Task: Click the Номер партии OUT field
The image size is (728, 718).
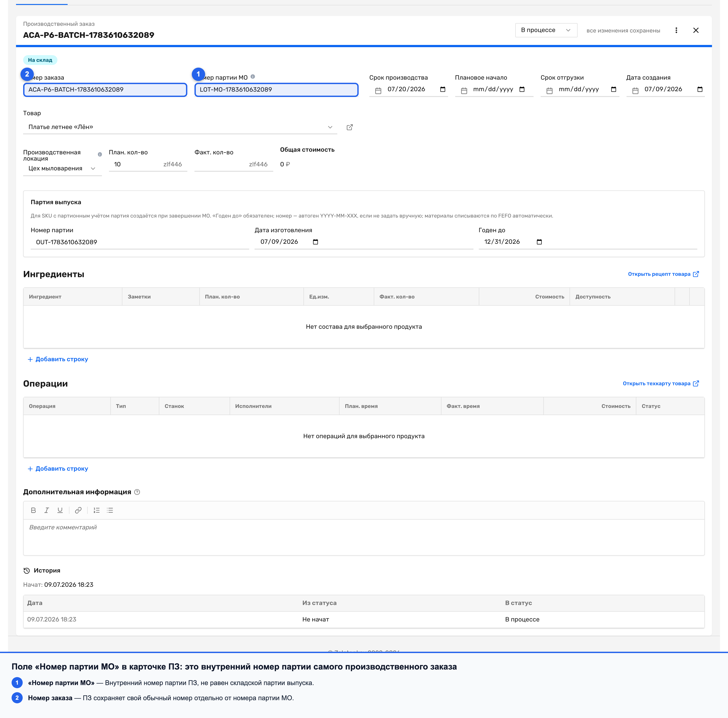Action: pos(140,242)
